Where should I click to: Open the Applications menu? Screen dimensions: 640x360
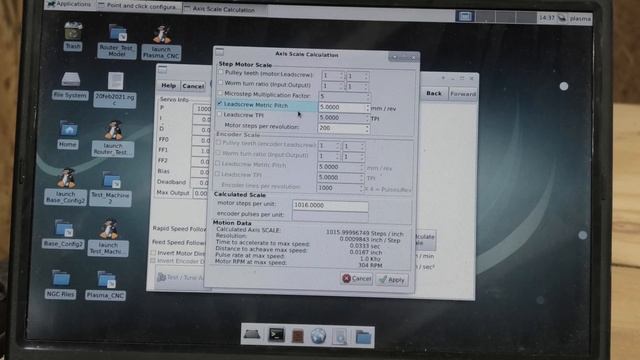pos(69,4)
